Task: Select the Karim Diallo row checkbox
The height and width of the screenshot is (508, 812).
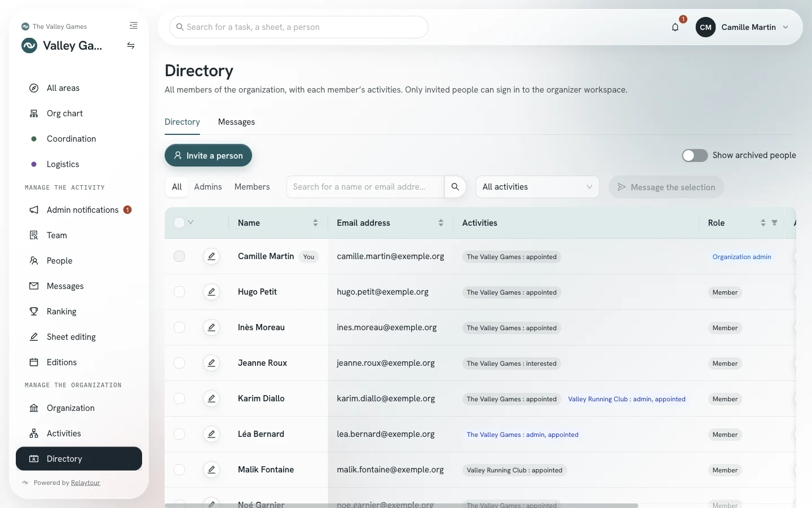Action: (179, 398)
